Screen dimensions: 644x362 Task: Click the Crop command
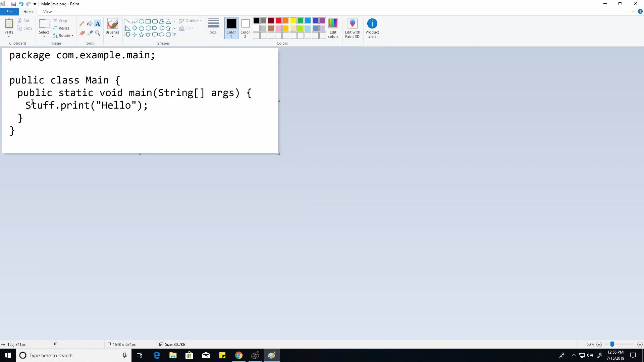click(61, 20)
